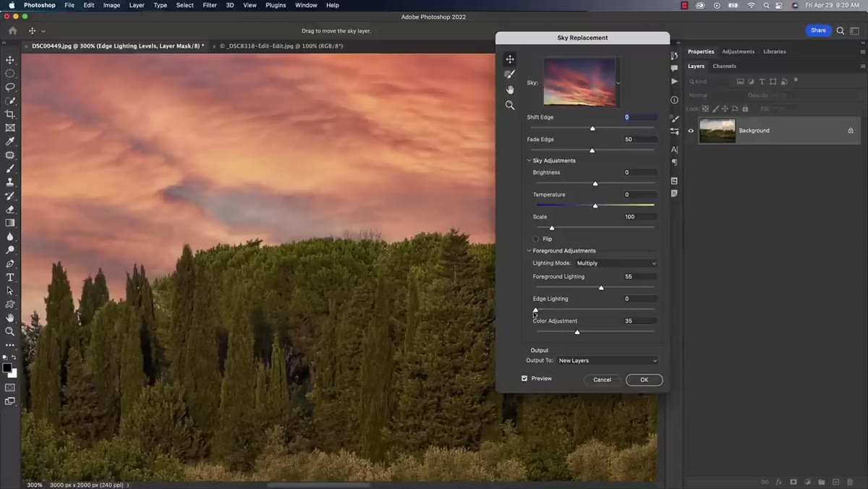Viewport: 868px width, 489px height.
Task: Click the Temperature slider handle
Action: pyautogui.click(x=595, y=205)
